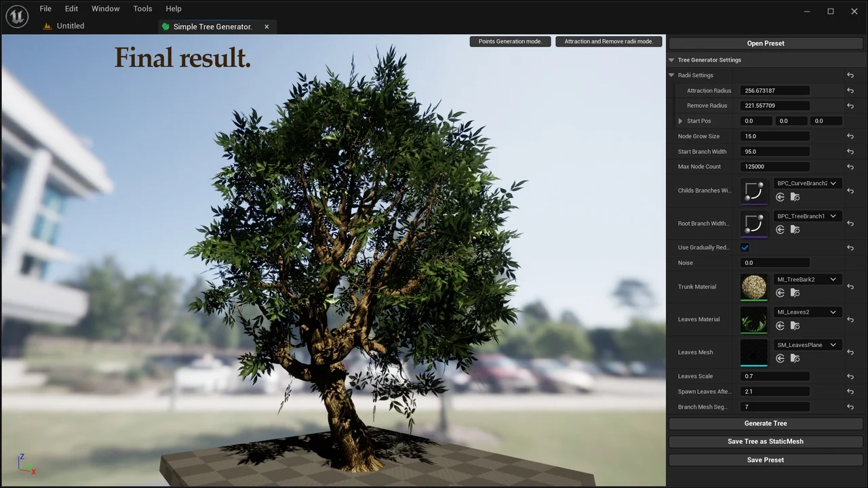Image resolution: width=868 pixels, height=488 pixels.
Task: Browse to Leaves Mesh asset in Content Browser
Action: 795,359
